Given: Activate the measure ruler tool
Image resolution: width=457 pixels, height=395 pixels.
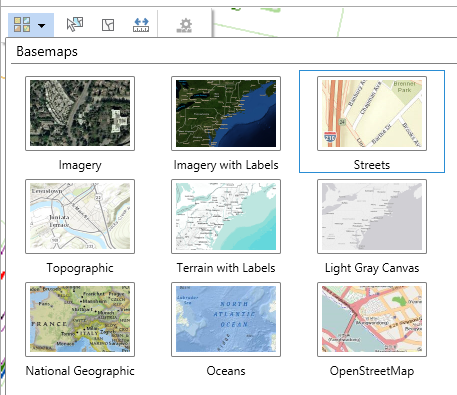Looking at the screenshot, I should click(141, 25).
